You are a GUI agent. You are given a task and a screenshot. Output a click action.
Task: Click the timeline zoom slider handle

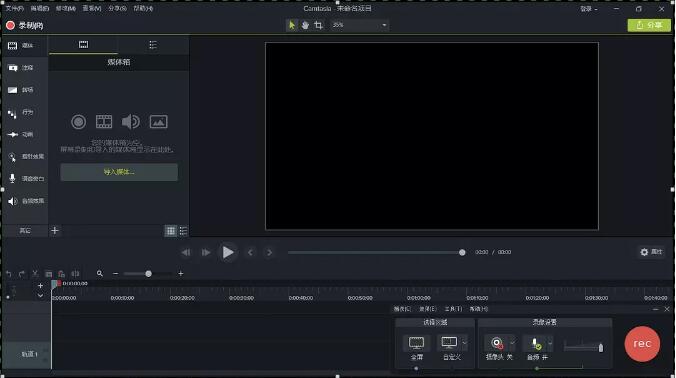click(148, 274)
